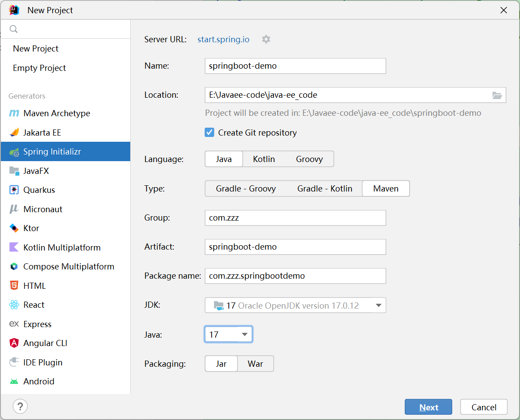The image size is (520, 420).
Task: Open start.spring.io server URL link
Action: 223,39
